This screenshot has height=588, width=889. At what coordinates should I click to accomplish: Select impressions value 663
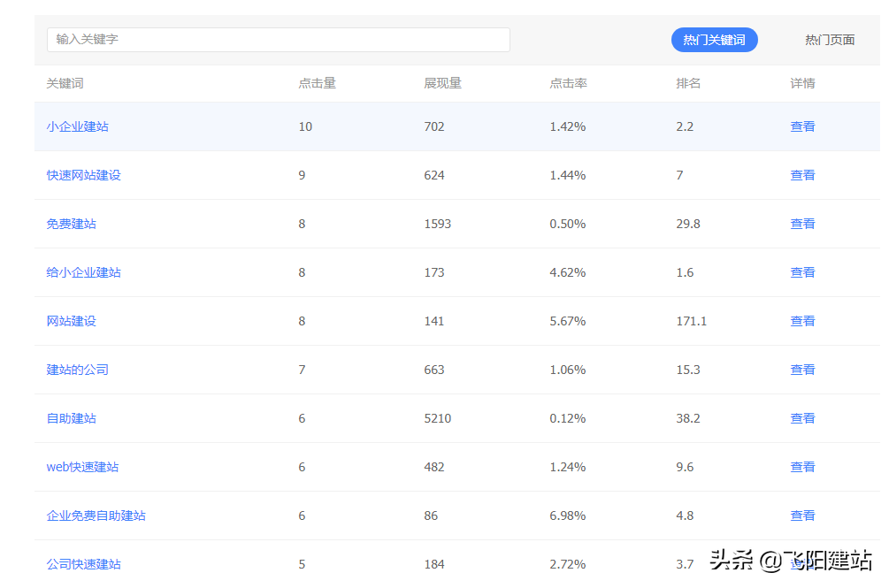pos(434,370)
